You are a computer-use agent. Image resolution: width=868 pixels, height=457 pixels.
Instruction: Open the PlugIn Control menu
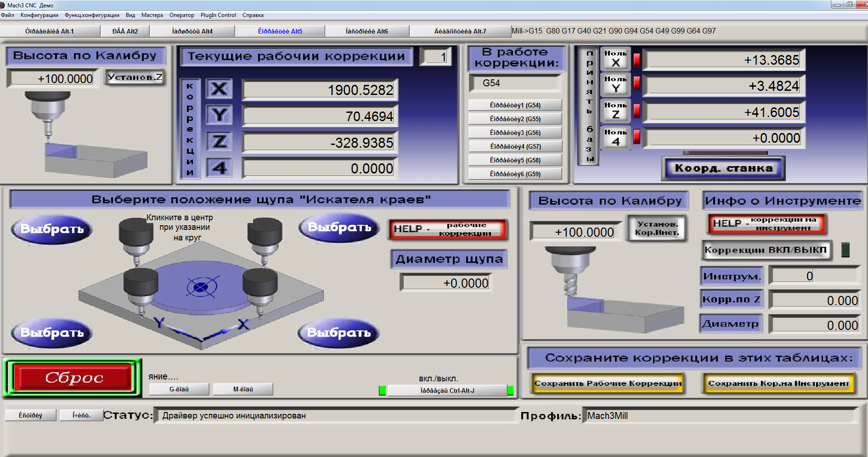coord(218,15)
